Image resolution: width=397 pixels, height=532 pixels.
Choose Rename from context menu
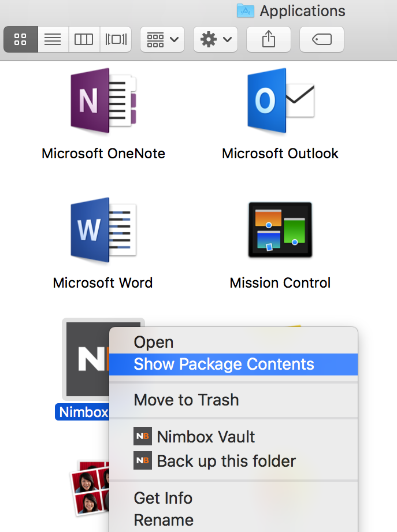(x=233, y=520)
